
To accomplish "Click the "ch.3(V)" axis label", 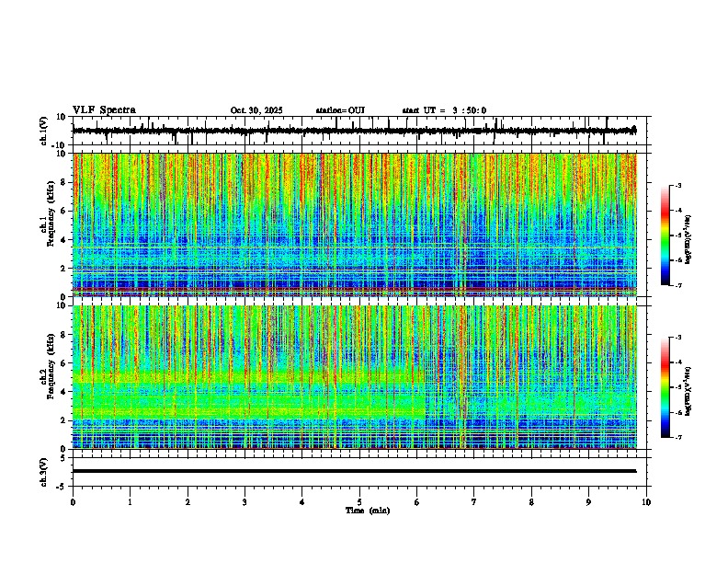I will 44,472.
